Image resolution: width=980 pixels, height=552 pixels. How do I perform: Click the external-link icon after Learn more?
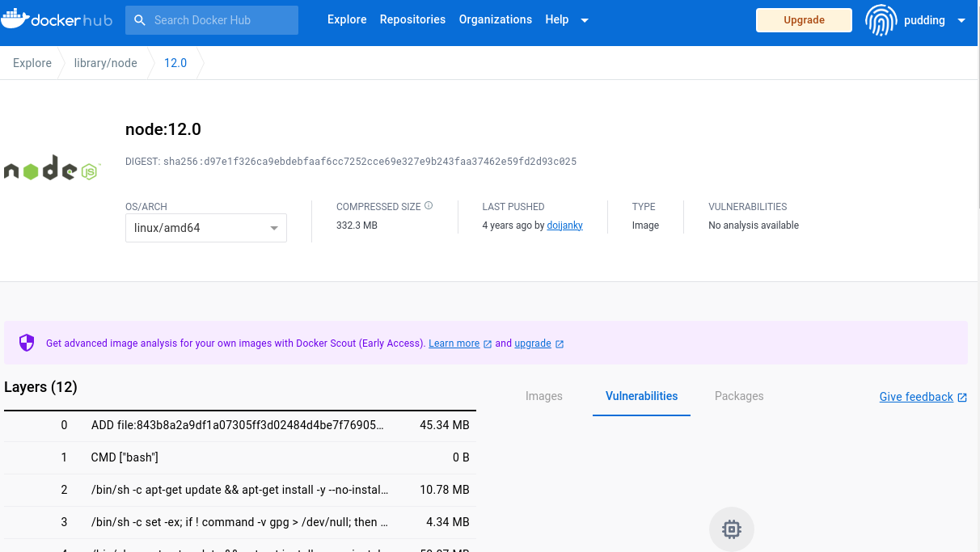click(x=488, y=343)
